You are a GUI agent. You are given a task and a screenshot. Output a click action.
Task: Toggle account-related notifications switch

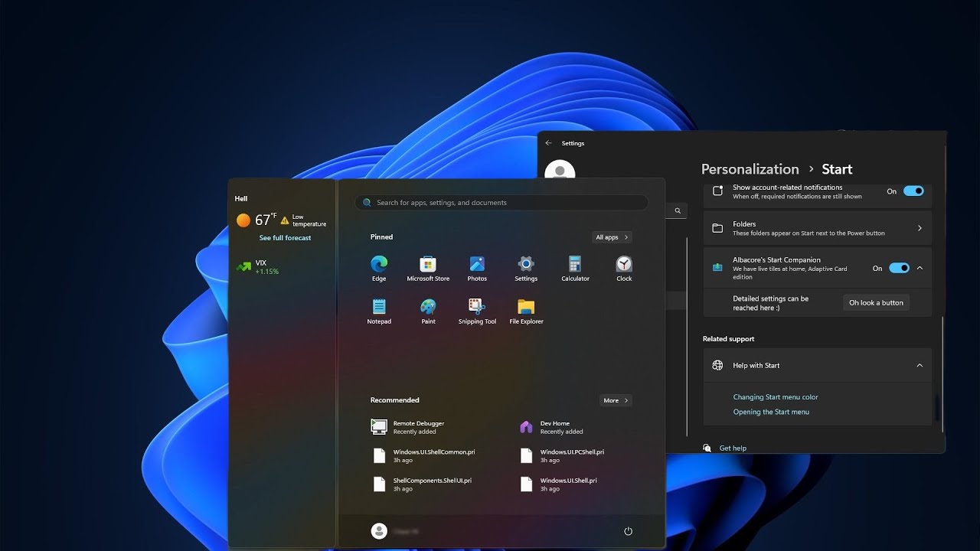[913, 191]
